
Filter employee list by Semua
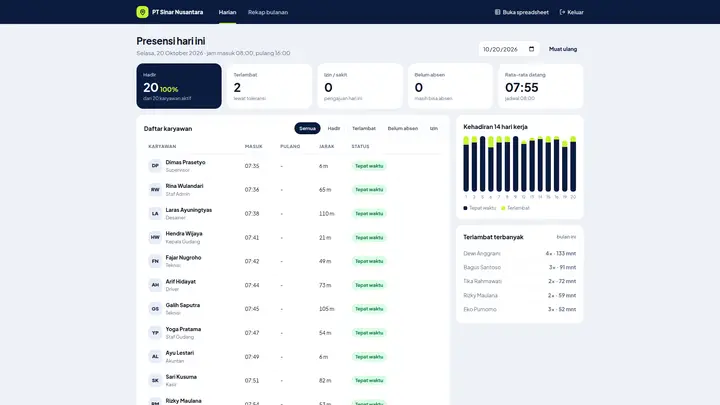[x=307, y=129]
